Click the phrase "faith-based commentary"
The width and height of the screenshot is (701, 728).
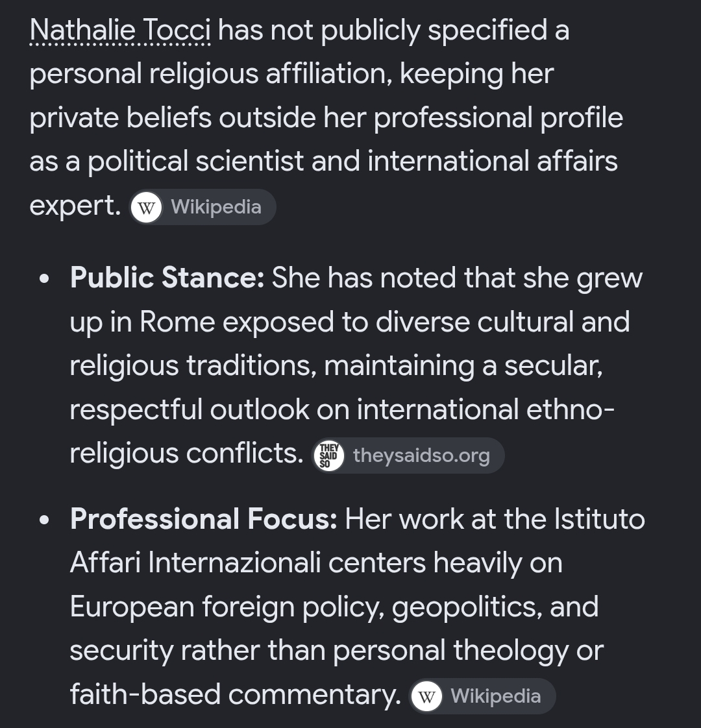pos(235,694)
